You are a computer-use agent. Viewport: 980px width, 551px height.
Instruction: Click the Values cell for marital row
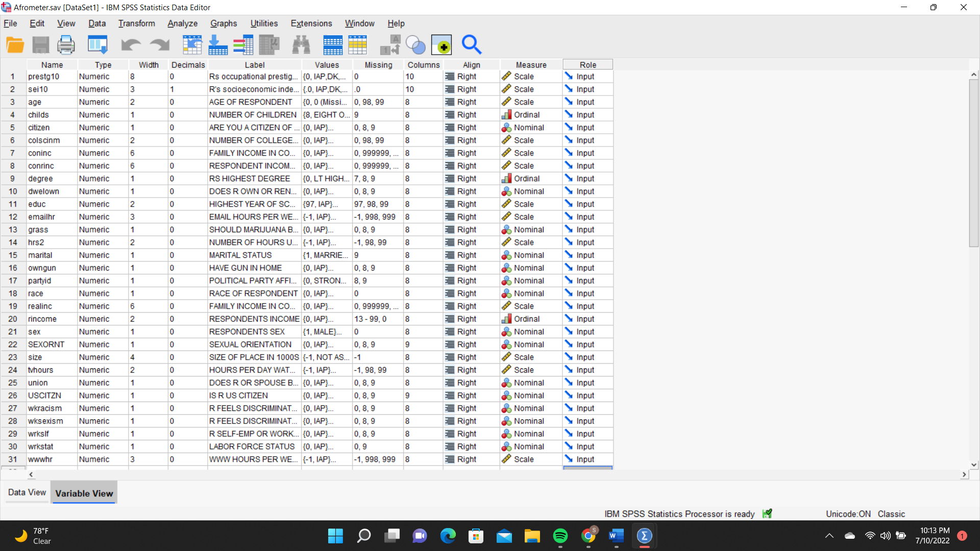tap(326, 255)
